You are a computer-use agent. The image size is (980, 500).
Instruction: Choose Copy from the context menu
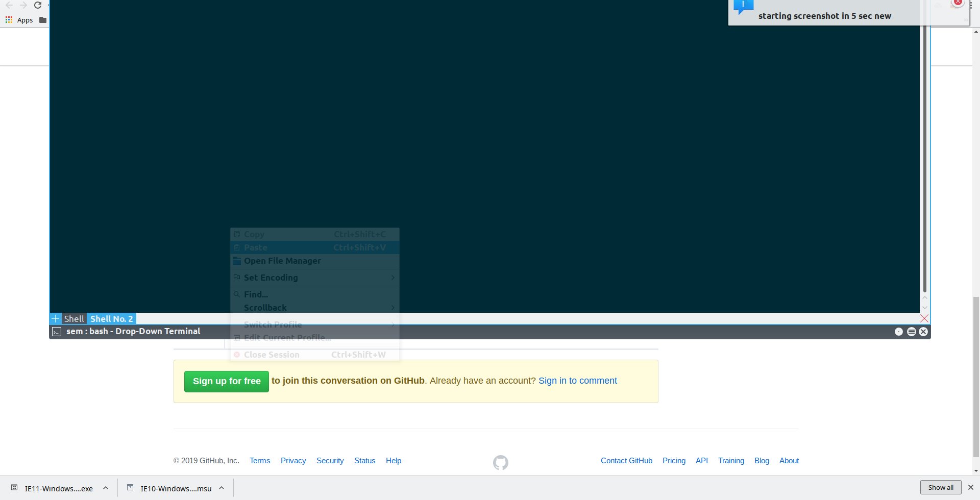[x=315, y=234]
